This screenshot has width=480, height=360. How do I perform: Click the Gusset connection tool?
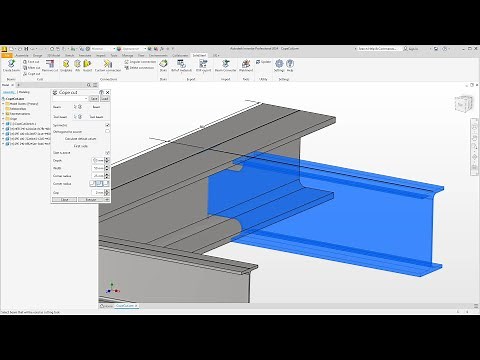pyautogui.click(x=87, y=66)
